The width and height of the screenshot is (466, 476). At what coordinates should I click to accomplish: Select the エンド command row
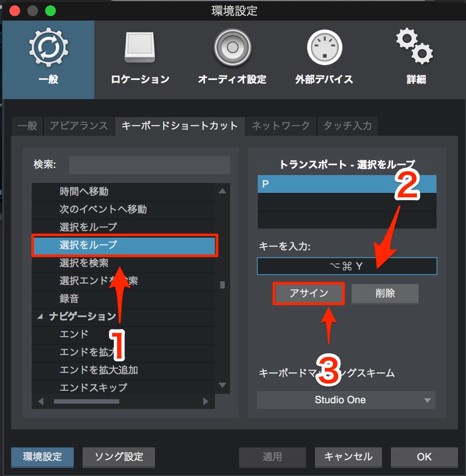pos(123,334)
